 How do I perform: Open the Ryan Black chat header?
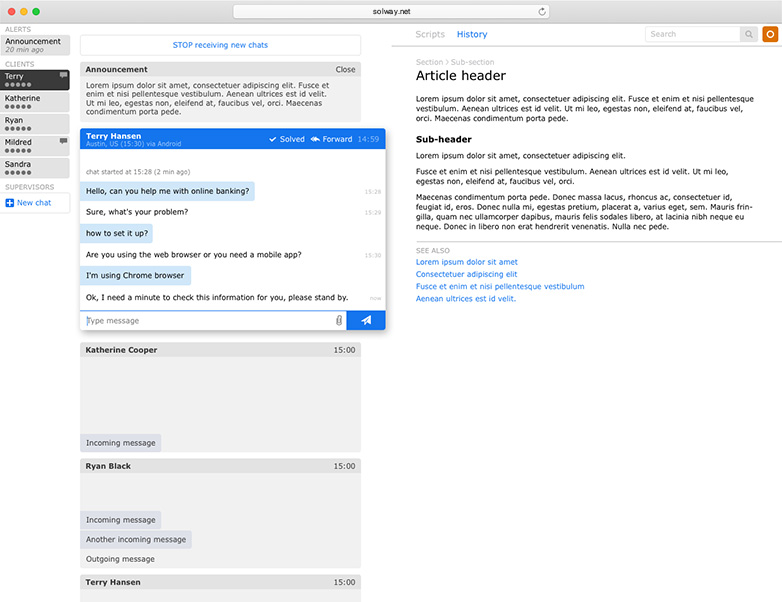click(220, 466)
